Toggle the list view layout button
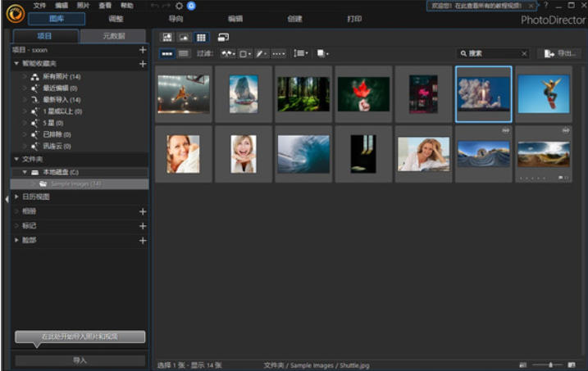This screenshot has height=371, width=588. tap(183, 53)
